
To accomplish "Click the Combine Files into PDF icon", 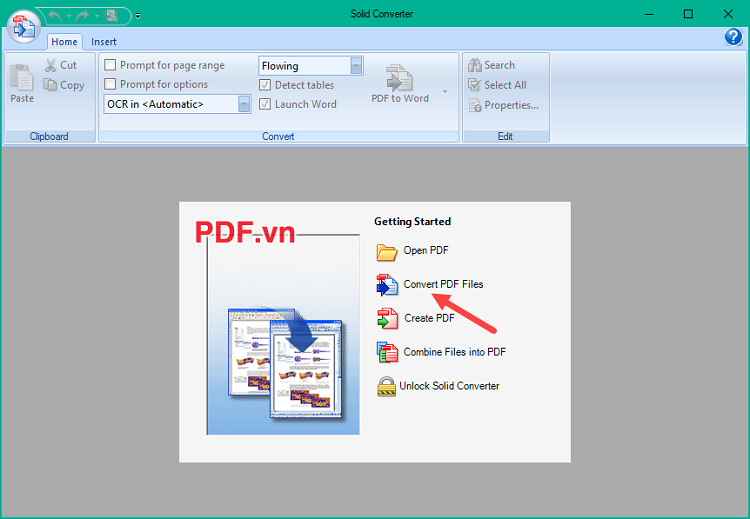I will point(387,353).
